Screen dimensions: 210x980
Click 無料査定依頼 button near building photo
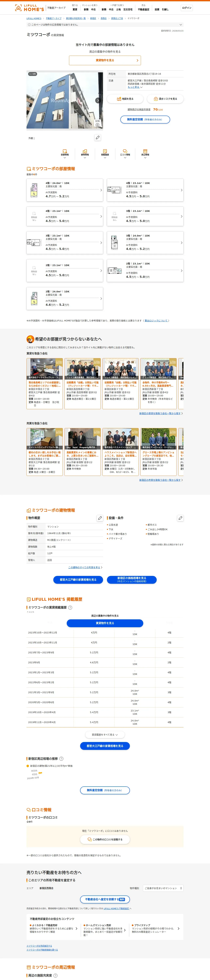click(x=145, y=119)
